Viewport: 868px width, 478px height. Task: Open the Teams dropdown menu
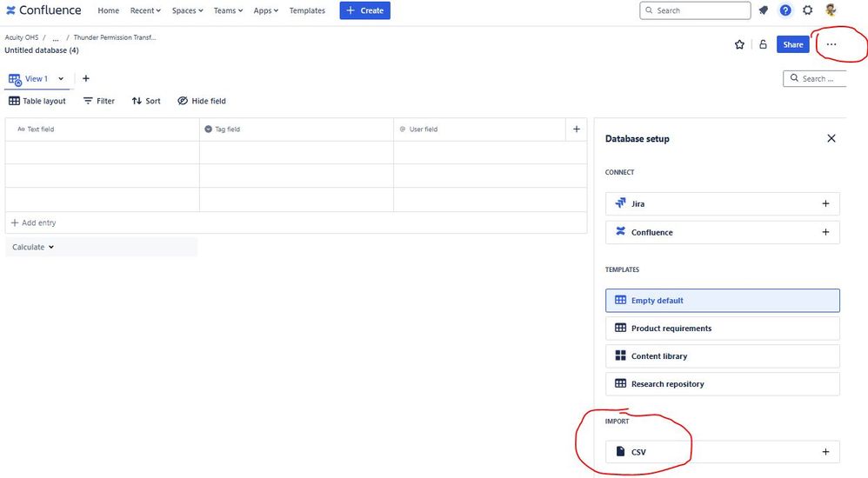(x=228, y=10)
